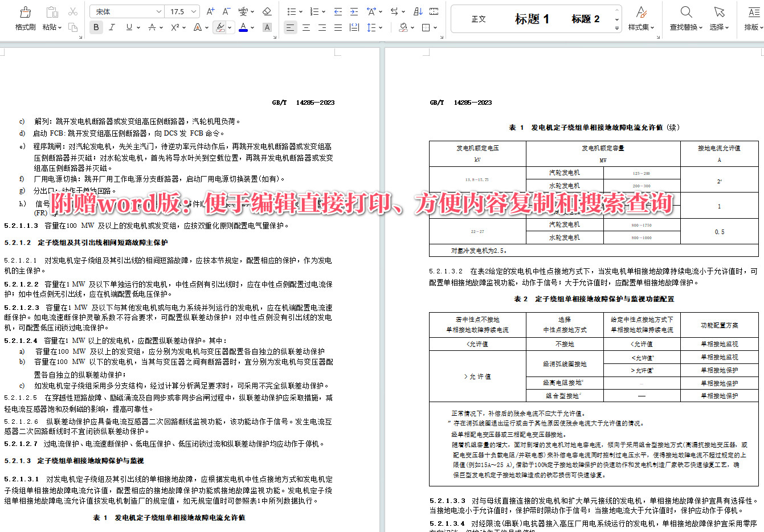Image resolution: width=764 pixels, height=532 pixels.
Task: Toggle bold formatting on selected text
Action: click(x=96, y=27)
